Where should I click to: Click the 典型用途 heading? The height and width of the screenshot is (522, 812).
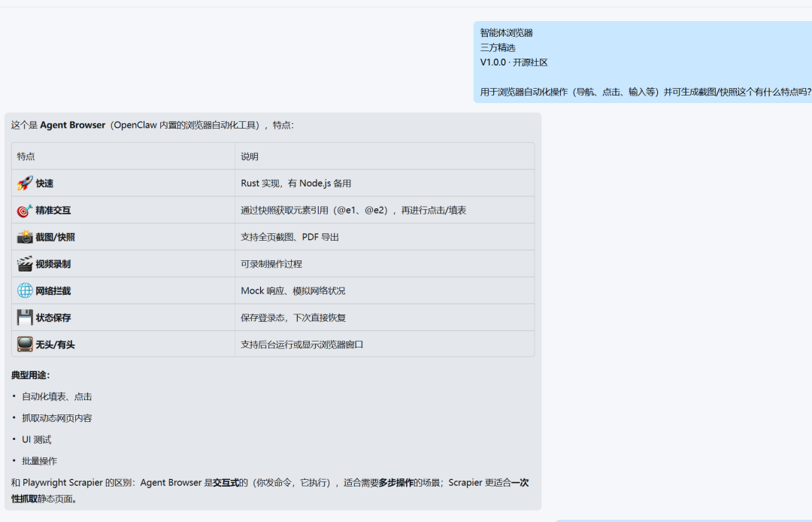pos(31,375)
